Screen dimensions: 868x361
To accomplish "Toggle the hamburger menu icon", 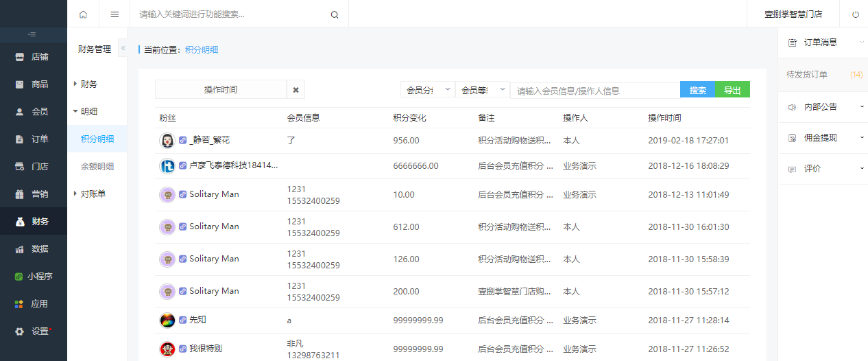I will 114,14.
